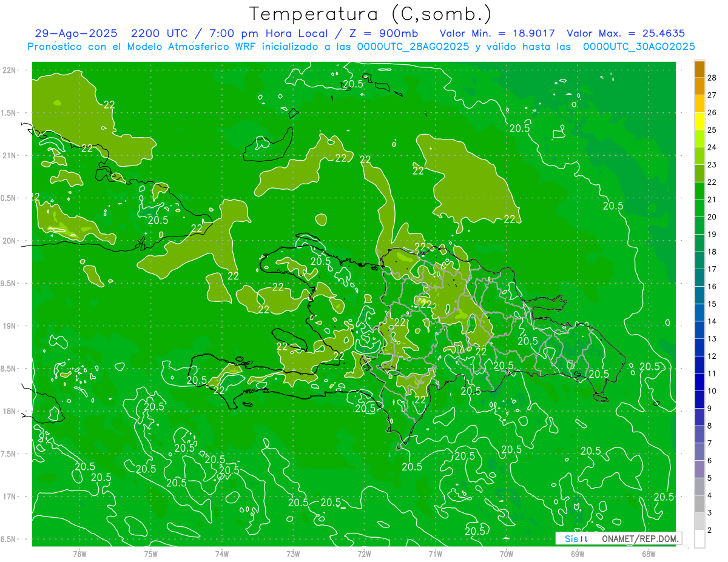This screenshot has width=728, height=562.
Task: Click the '9.5N' latitude axis label
Action: (x=8, y=283)
